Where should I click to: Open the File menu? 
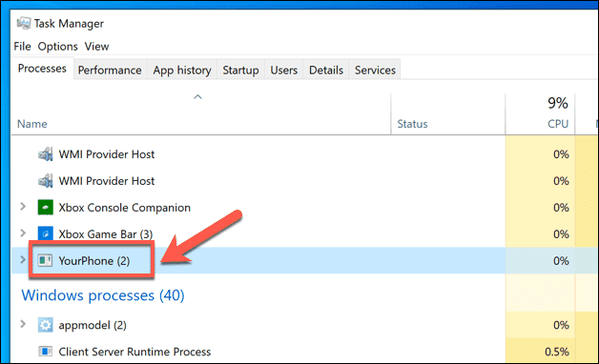(22, 47)
